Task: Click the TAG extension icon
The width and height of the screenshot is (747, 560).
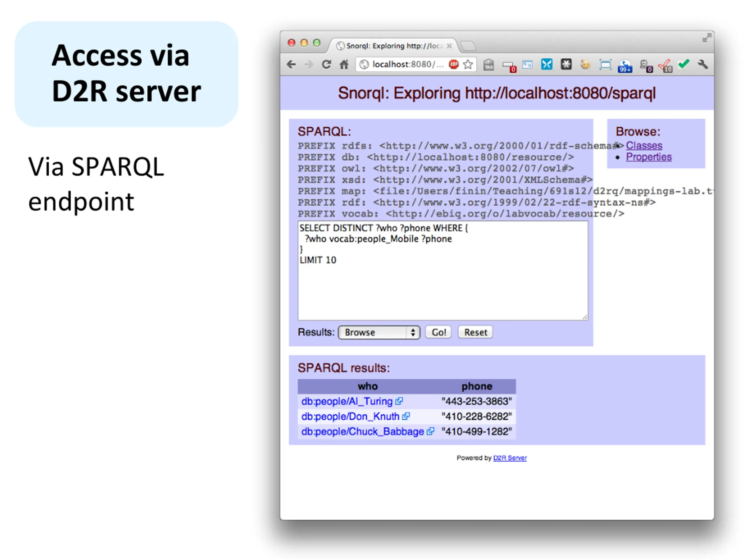Action: [488, 64]
